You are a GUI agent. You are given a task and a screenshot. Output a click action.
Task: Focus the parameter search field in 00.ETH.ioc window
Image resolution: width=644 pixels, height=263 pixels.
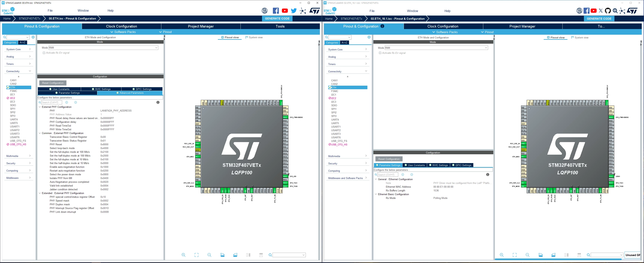coord(51,103)
